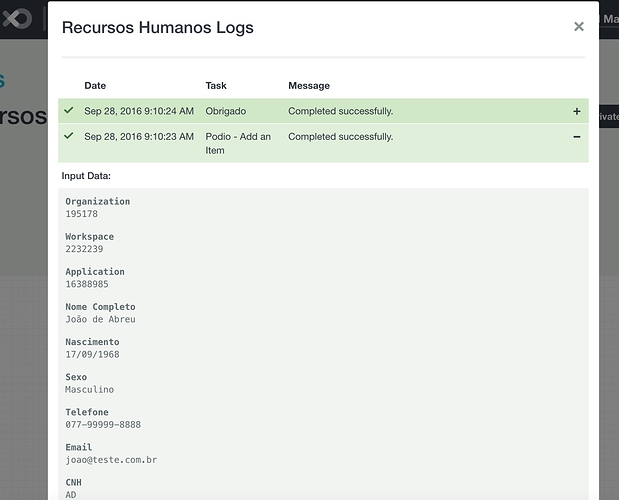The height and width of the screenshot is (500, 619).
Task: Click date Sep 28, 2016 9:10:24 AM
Action: pos(139,111)
